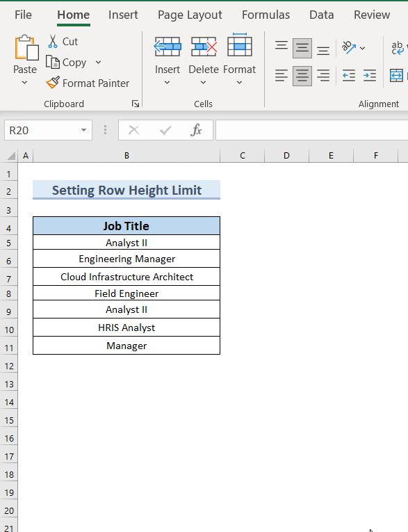This screenshot has width=408, height=532.
Task: Switch to the Formulas tab
Action: coord(266,15)
